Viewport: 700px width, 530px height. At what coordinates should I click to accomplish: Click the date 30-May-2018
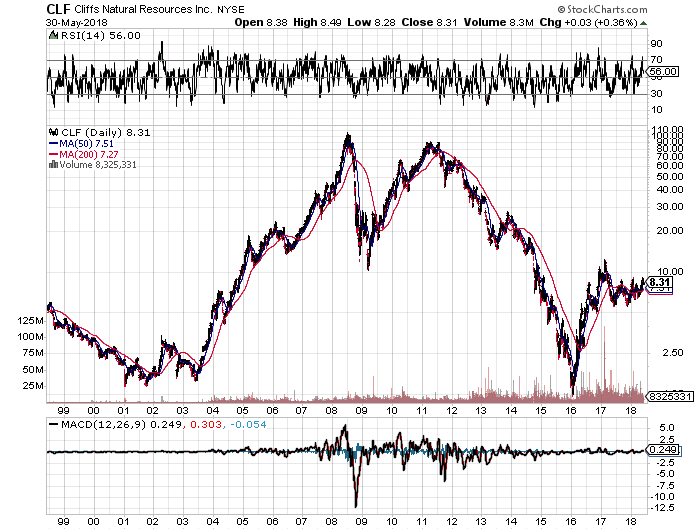point(76,23)
